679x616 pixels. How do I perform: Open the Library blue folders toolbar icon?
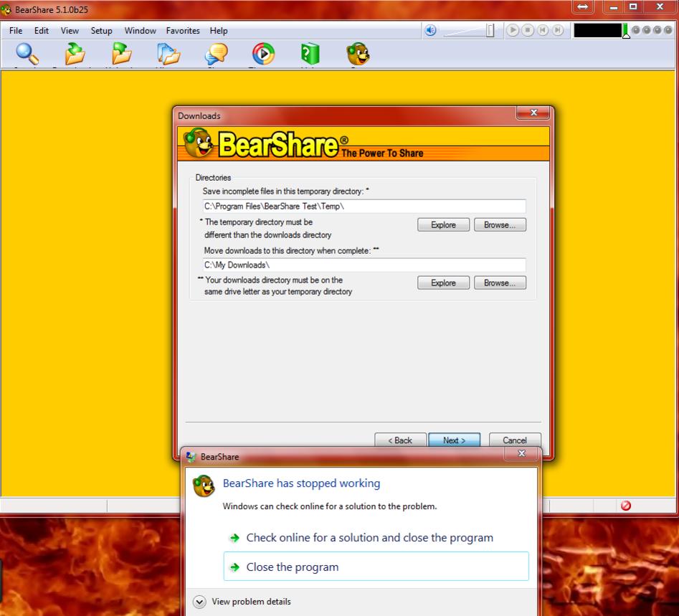coord(169,55)
